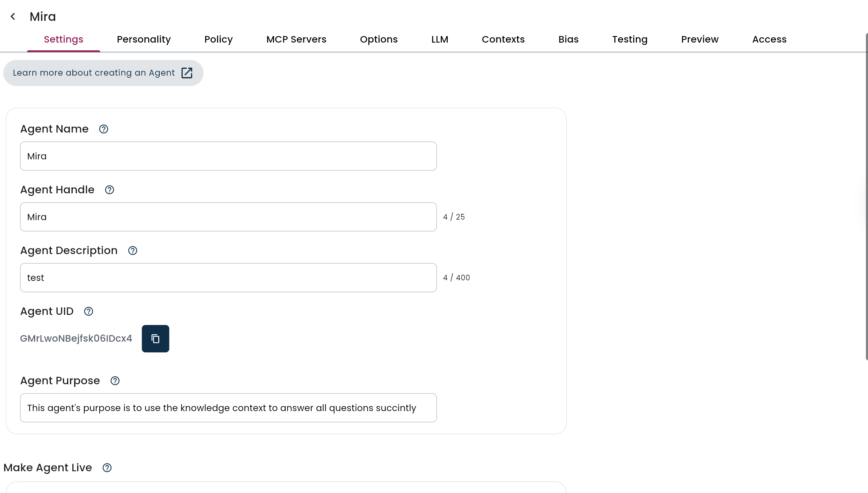Go to the Testing tab

630,39
